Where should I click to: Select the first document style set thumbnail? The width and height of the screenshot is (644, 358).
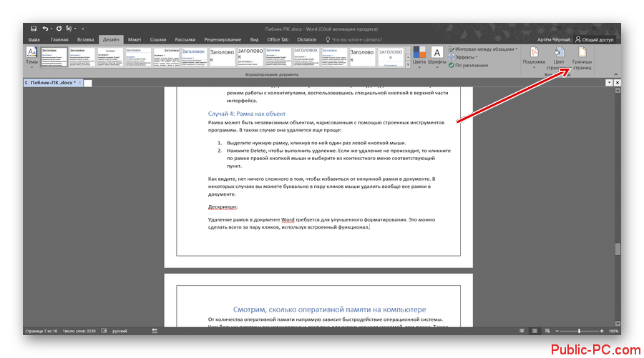(x=54, y=57)
